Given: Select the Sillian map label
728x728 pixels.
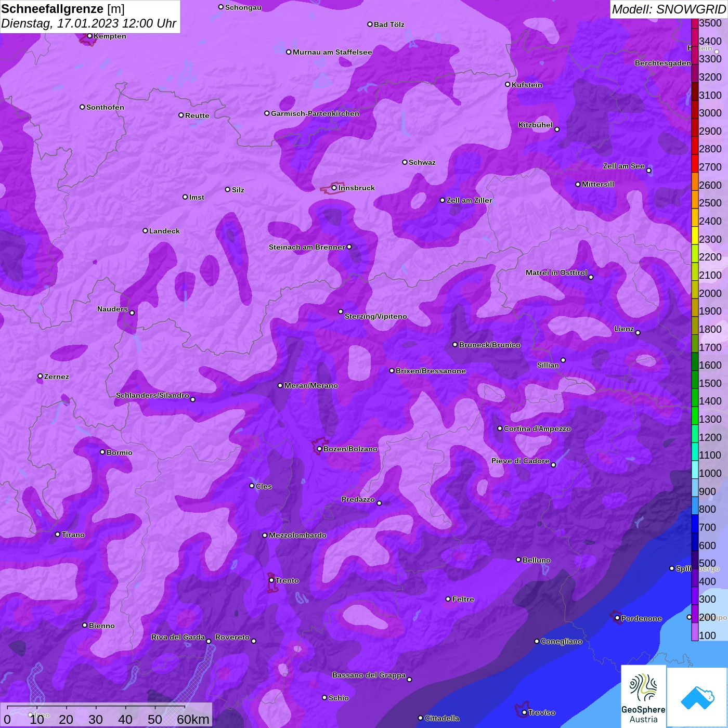Looking at the screenshot, I should pos(548,365).
